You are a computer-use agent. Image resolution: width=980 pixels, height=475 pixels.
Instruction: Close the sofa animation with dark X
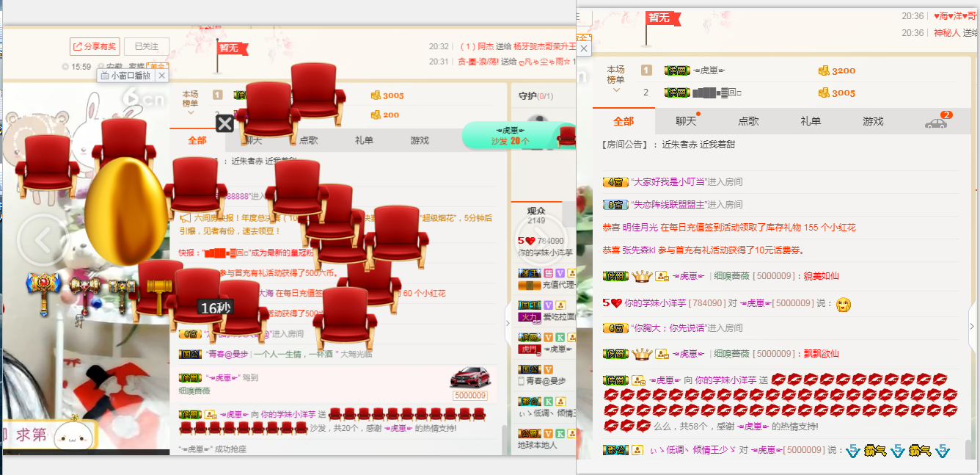click(x=225, y=123)
